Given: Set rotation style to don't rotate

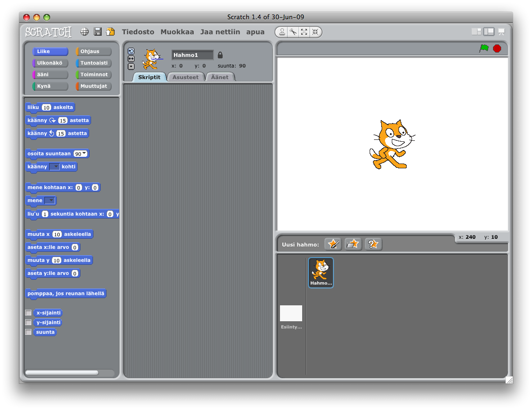Looking at the screenshot, I should coord(131,67).
